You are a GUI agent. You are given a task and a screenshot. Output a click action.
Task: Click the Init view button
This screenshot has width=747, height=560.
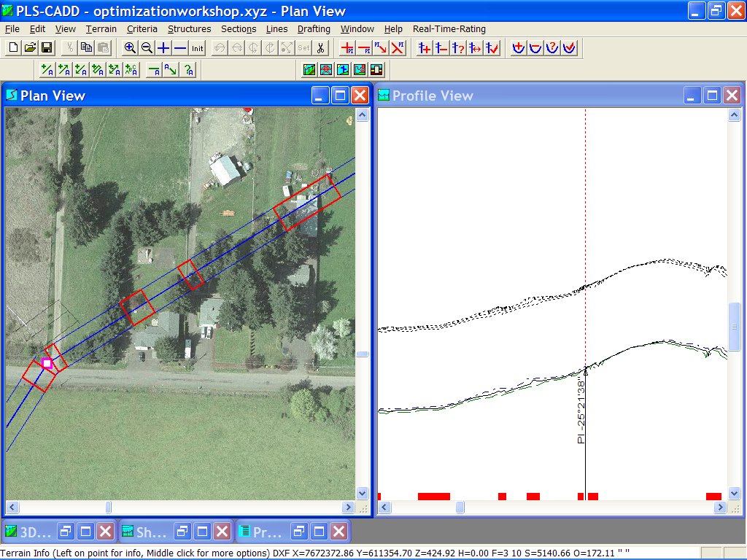pos(196,47)
